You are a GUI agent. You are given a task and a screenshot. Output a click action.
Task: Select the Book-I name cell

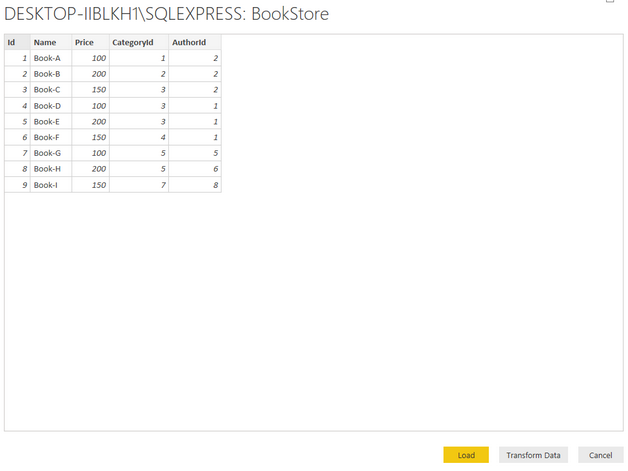pos(49,186)
